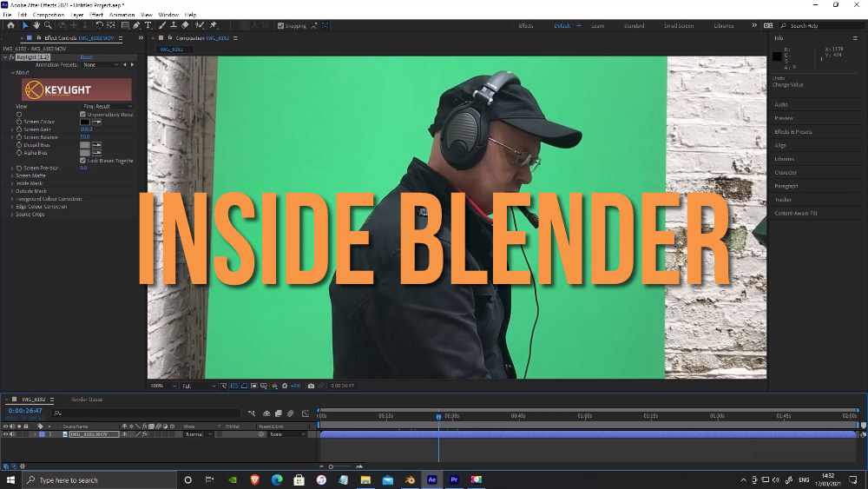Viewport: 868px width, 489px height.
Task: Click the Home icon in toolbar
Action: click(10, 25)
